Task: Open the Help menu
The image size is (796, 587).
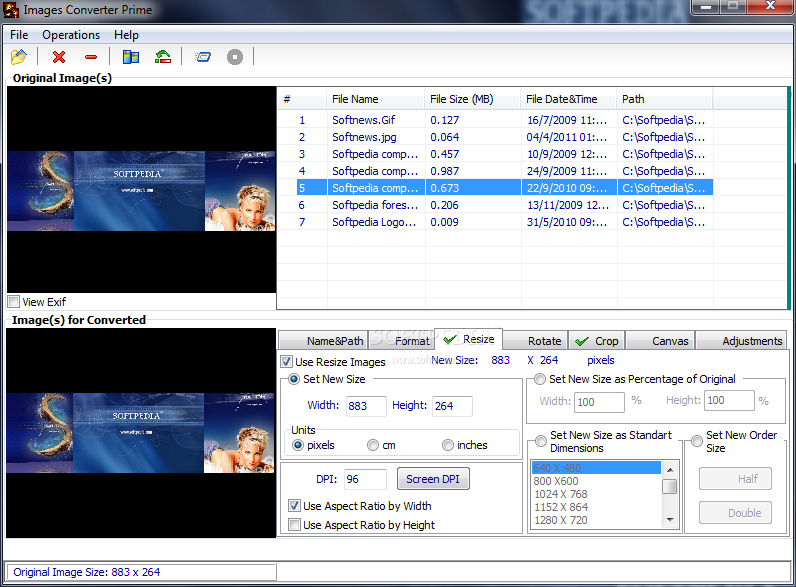Action: pos(126,35)
